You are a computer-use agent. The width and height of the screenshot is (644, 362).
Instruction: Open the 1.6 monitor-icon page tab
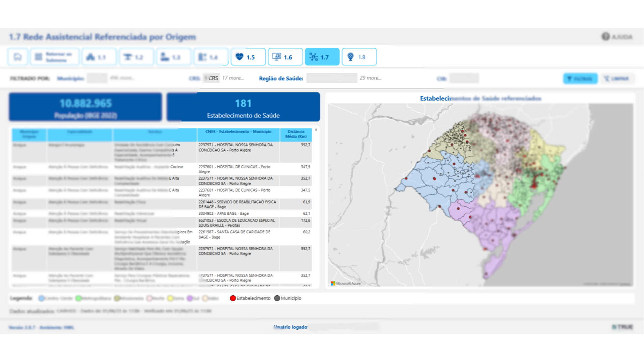point(285,57)
